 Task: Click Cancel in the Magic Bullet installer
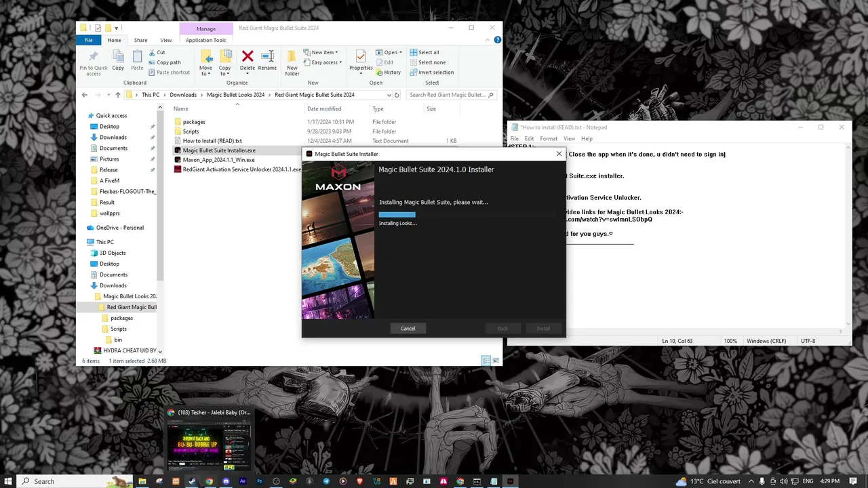click(408, 328)
